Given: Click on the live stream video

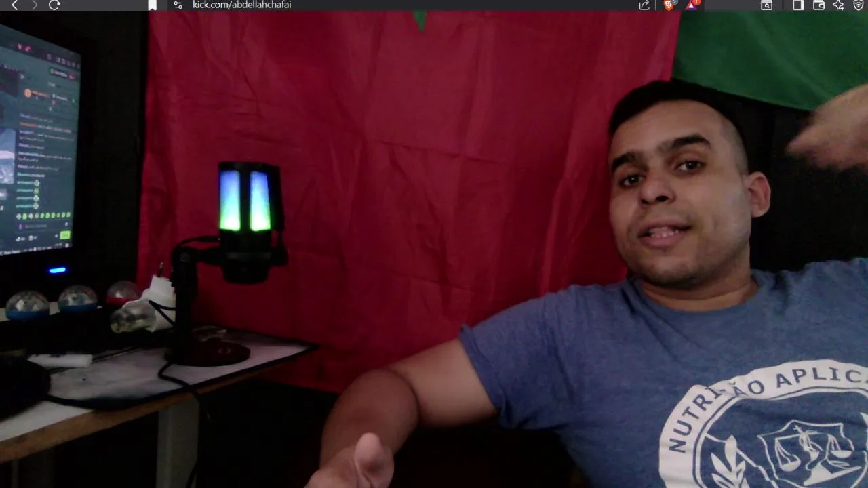Looking at the screenshot, I should pos(434,249).
